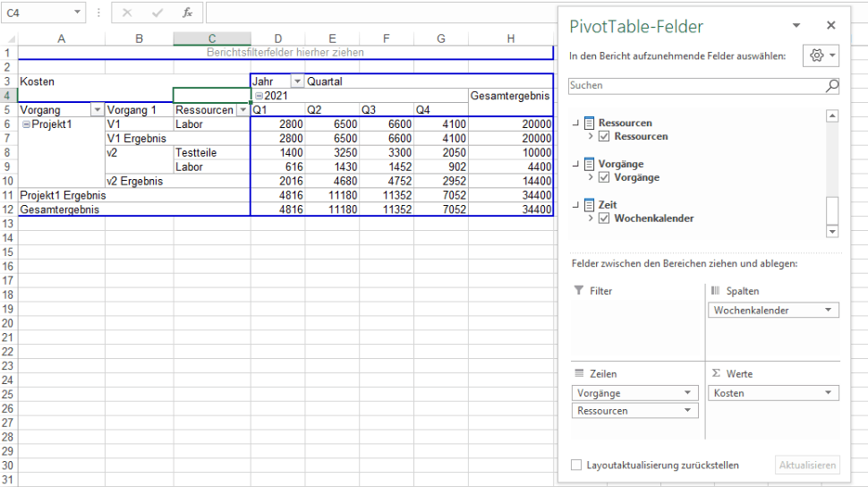Screen dimensions: 868x487
Task: Select column D header
Action: [278, 38]
